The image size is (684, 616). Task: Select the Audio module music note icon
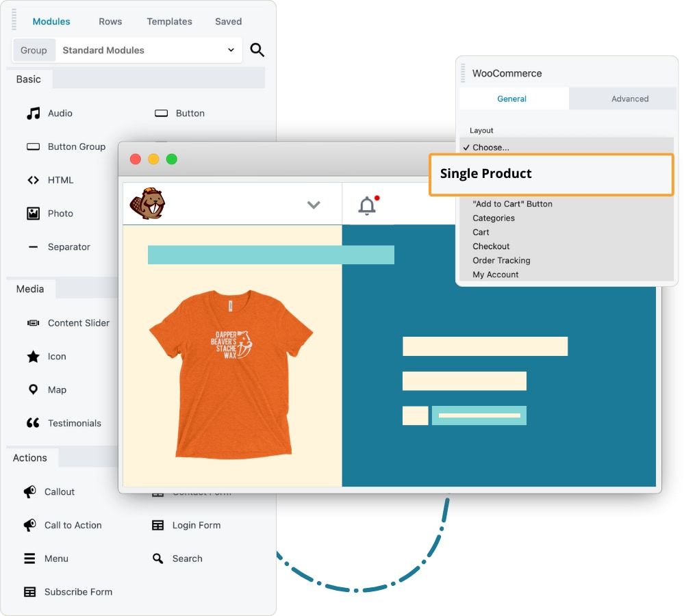point(33,114)
